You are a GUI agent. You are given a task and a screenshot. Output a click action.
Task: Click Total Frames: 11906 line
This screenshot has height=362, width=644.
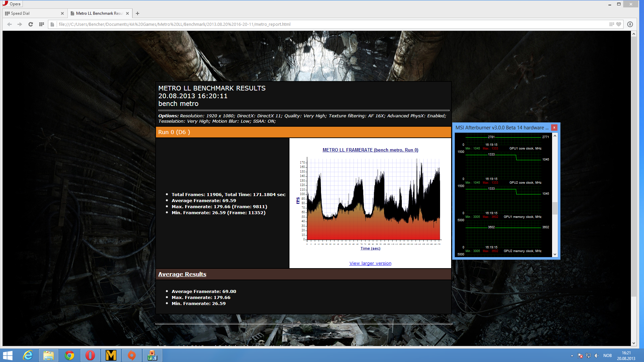pyautogui.click(x=229, y=195)
